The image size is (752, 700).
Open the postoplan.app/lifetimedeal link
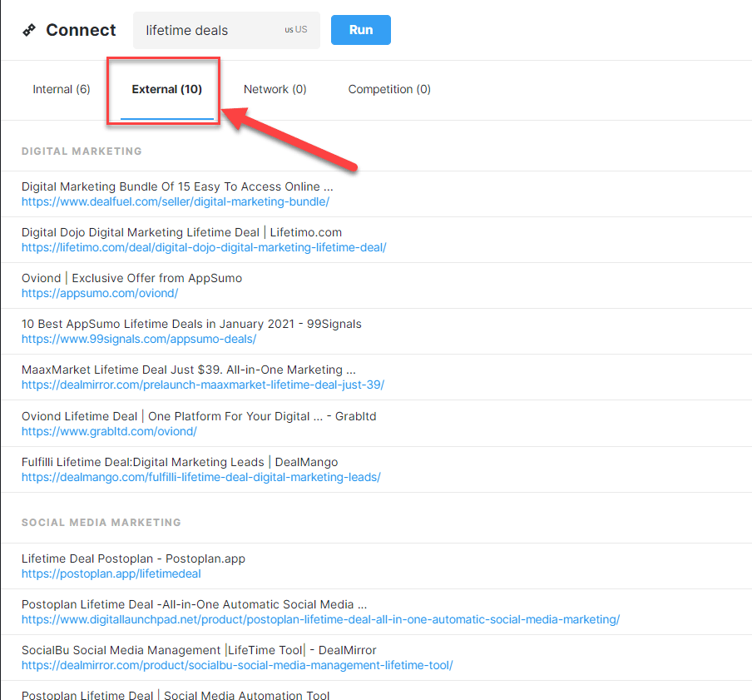pyautogui.click(x=111, y=573)
